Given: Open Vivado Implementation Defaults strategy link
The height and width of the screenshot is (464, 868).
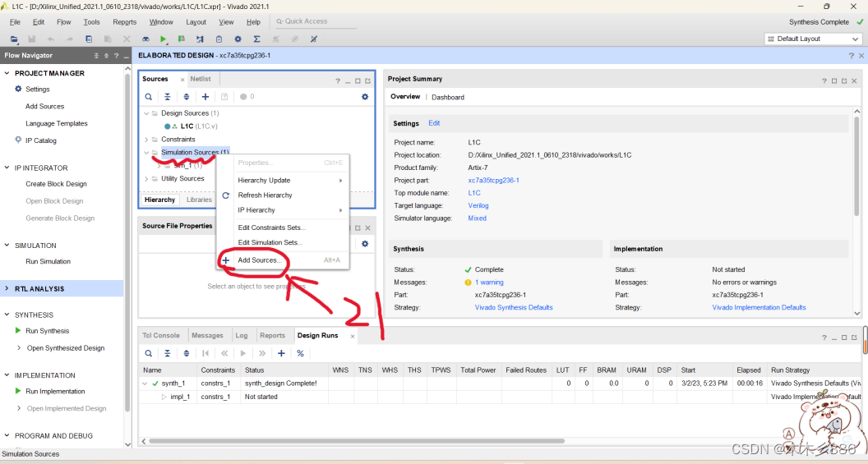Looking at the screenshot, I should click(x=759, y=307).
